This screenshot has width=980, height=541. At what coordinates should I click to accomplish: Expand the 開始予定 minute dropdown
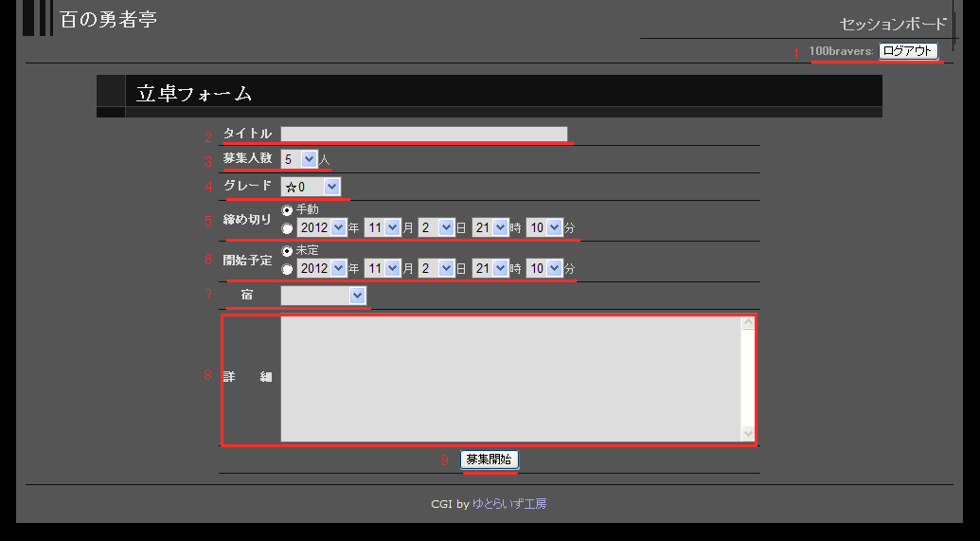(x=544, y=269)
